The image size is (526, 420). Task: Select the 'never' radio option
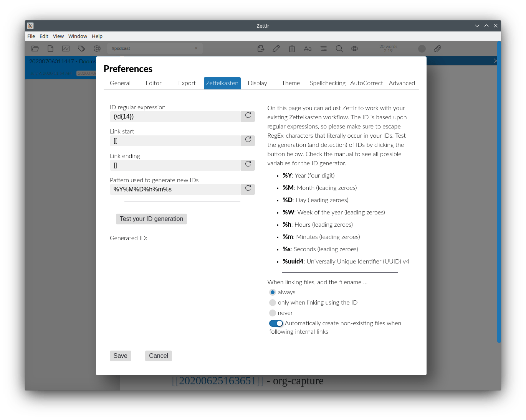point(273,313)
